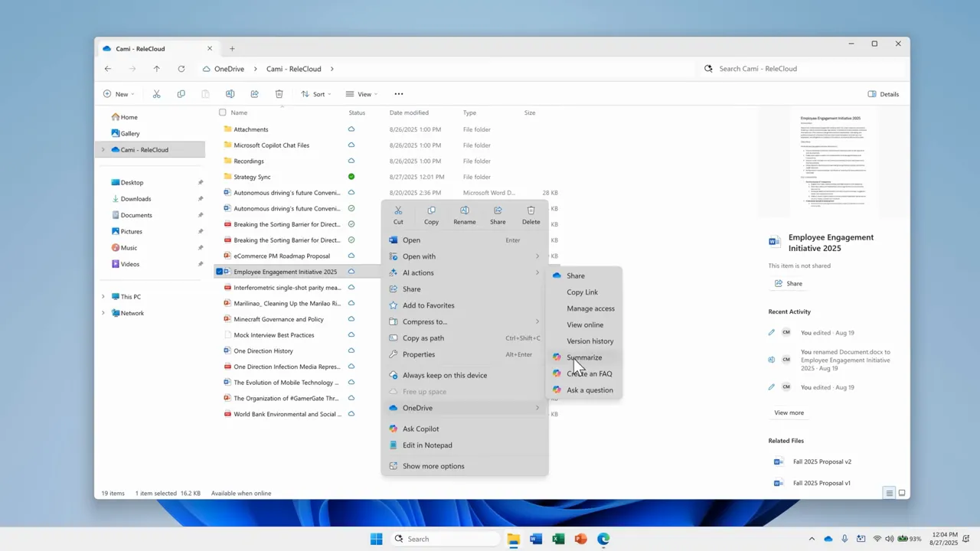The image size is (980, 551).
Task: Sort by the Date modified column header
Action: pos(409,112)
